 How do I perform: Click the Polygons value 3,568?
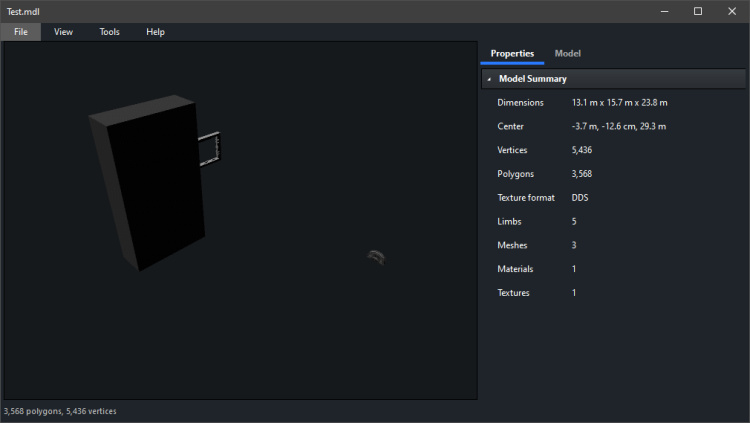coord(581,174)
